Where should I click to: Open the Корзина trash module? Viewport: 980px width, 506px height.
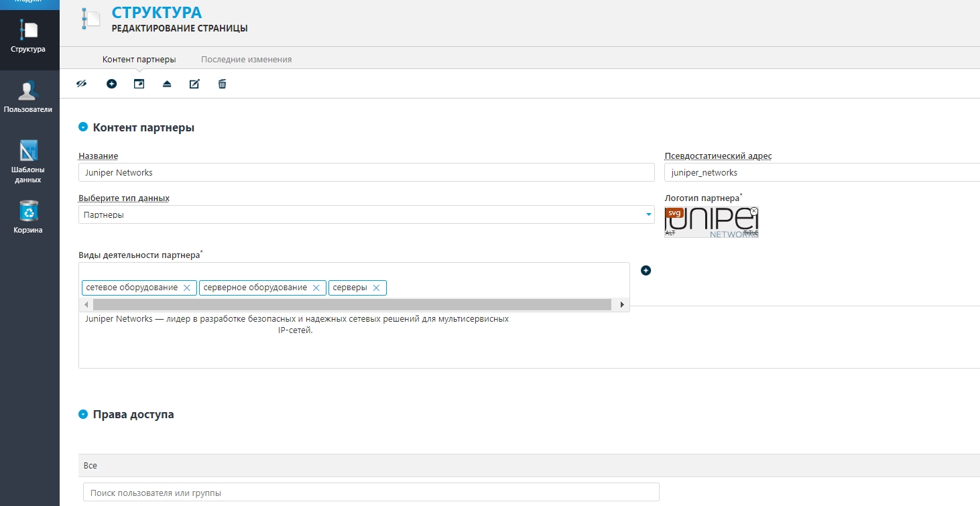[28, 216]
